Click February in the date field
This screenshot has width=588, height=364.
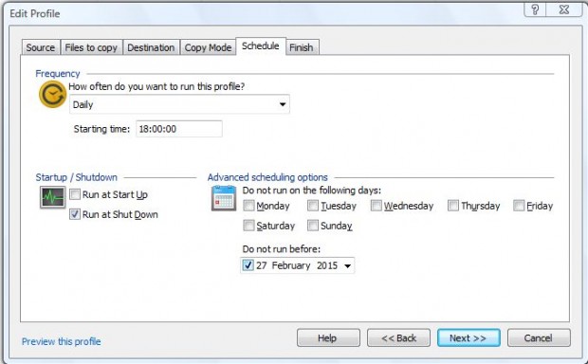(x=291, y=265)
